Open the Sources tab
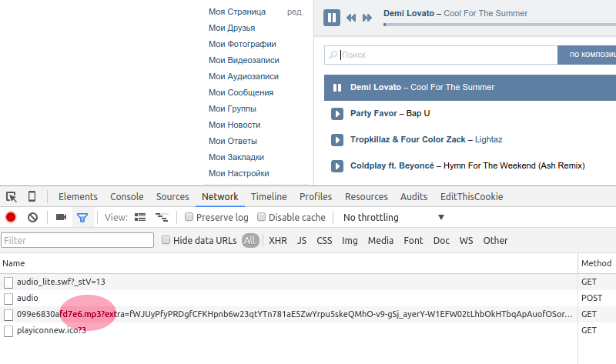Screen dimensions: 616x364 tap(172, 197)
